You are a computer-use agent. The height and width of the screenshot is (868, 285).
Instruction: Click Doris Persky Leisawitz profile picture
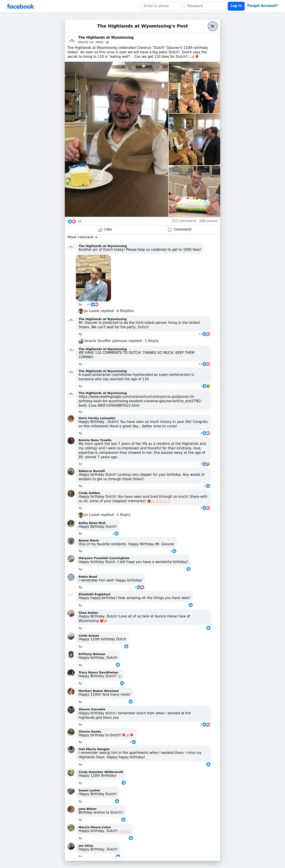(x=71, y=418)
